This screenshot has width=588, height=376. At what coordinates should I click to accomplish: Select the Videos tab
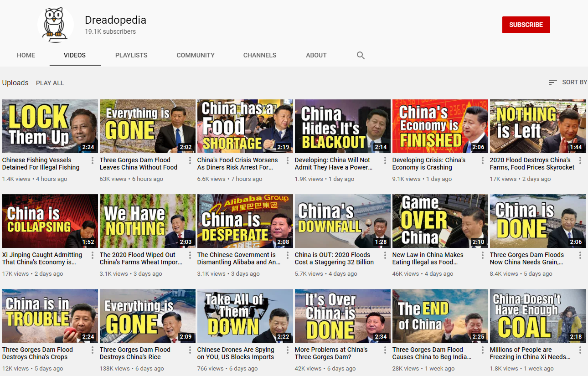[x=75, y=55]
